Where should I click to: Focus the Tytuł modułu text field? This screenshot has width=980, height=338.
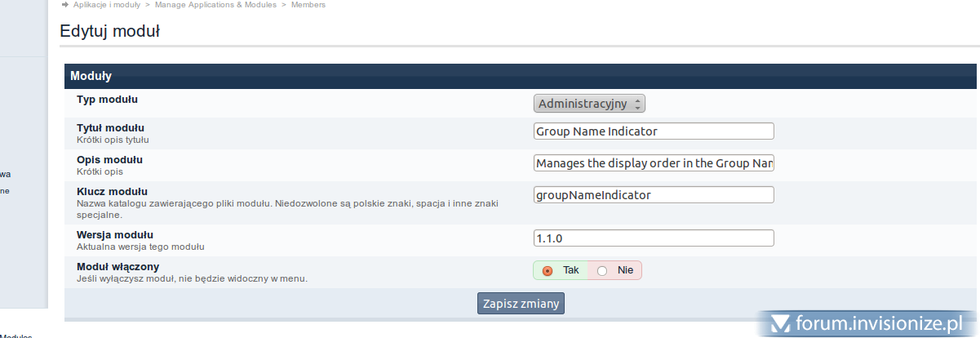pos(653,131)
